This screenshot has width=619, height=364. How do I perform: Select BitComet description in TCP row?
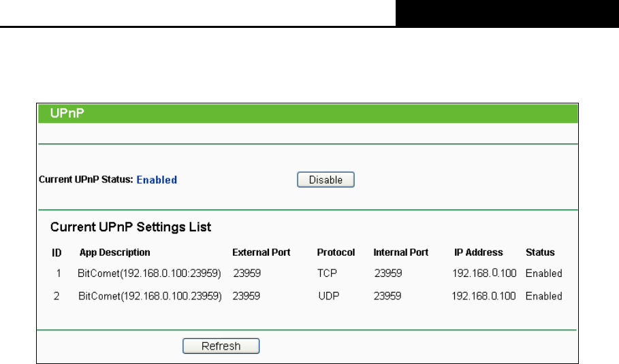pyautogui.click(x=149, y=274)
